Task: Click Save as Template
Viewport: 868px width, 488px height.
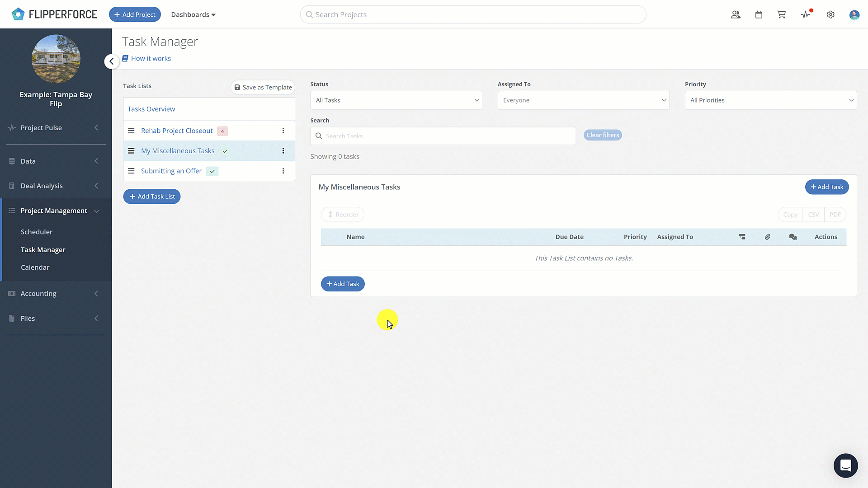Action: (263, 87)
